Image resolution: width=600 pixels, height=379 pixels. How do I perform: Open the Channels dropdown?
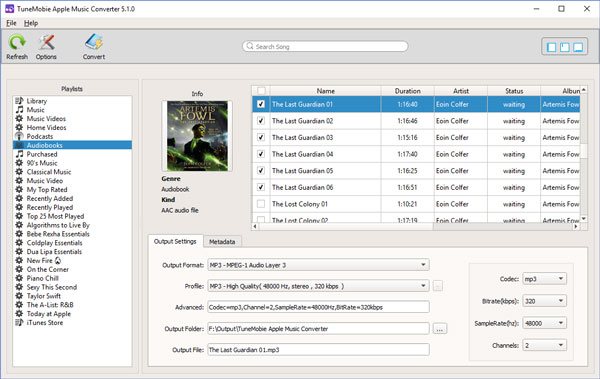pyautogui.click(x=545, y=345)
